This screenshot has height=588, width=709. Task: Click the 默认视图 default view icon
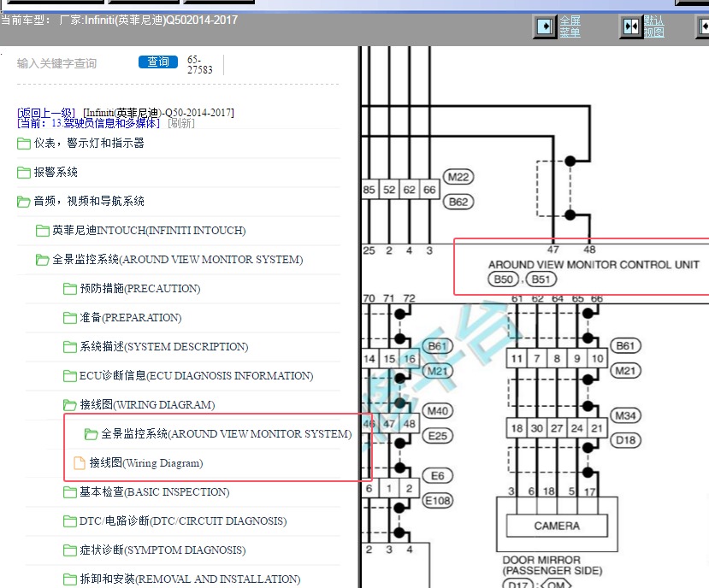[x=631, y=26]
